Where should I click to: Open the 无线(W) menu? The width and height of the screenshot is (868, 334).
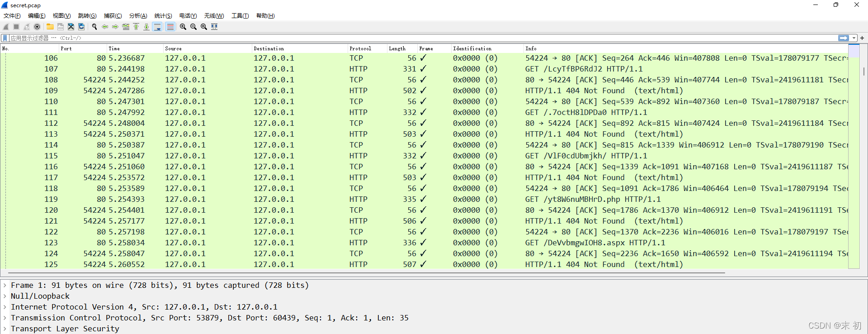pos(214,16)
